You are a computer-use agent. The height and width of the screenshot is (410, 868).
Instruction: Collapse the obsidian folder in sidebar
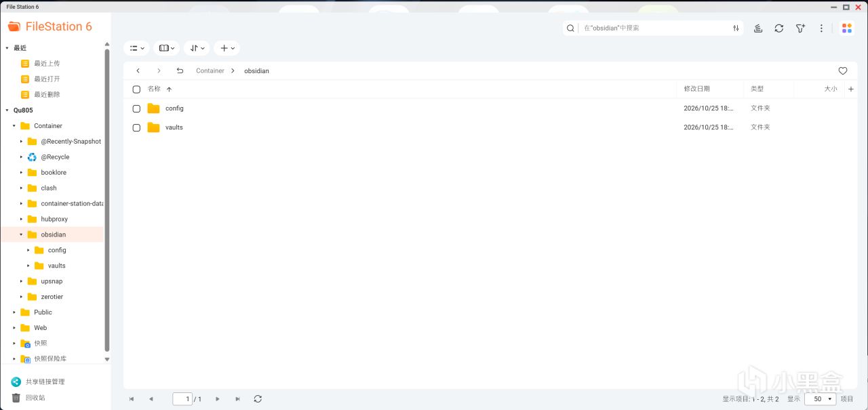click(21, 234)
